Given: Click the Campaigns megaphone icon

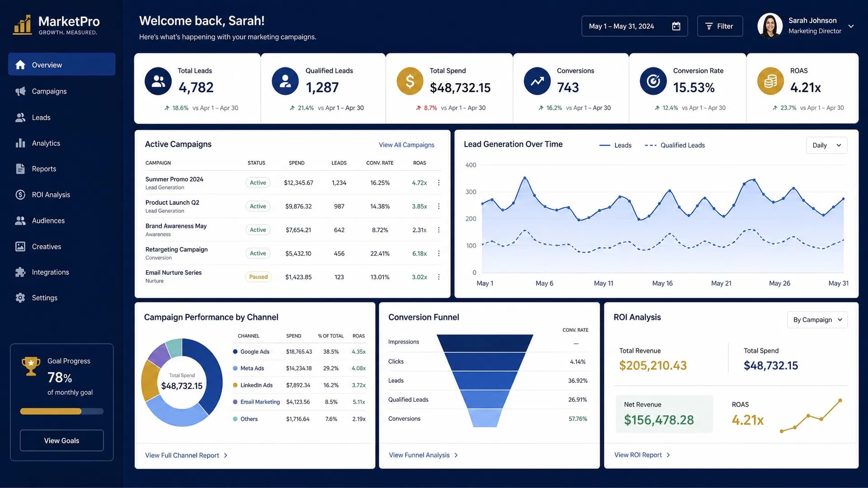Looking at the screenshot, I should (20, 91).
